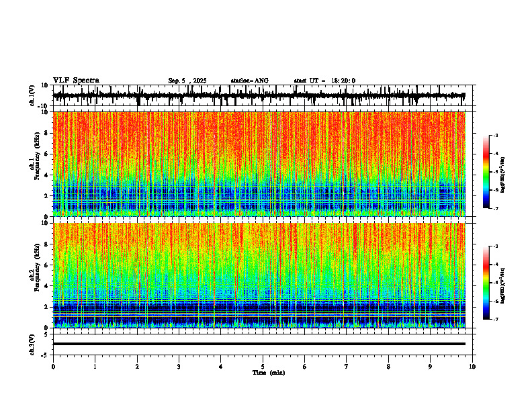
Task: Click the time axis tick label "3"
Action: (179, 367)
